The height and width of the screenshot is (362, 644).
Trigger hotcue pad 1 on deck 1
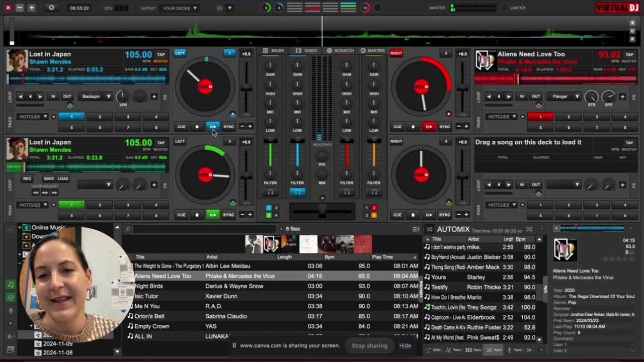click(71, 117)
